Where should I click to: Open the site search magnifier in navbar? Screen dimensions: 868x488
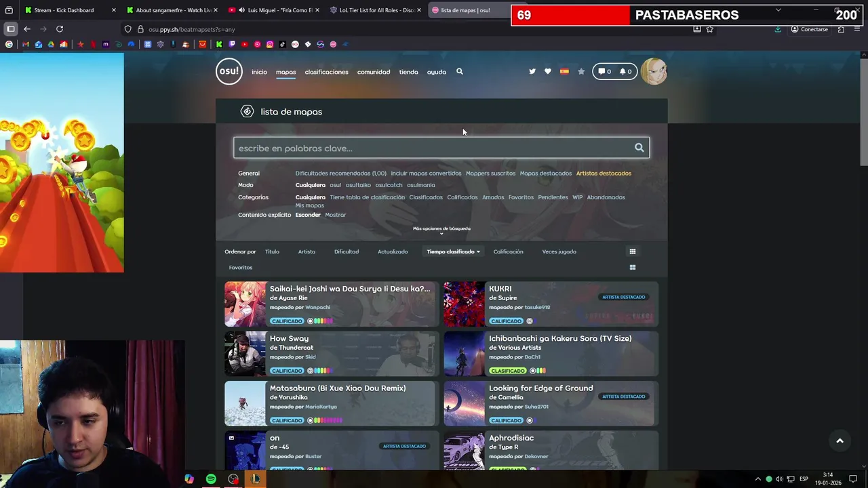459,71
